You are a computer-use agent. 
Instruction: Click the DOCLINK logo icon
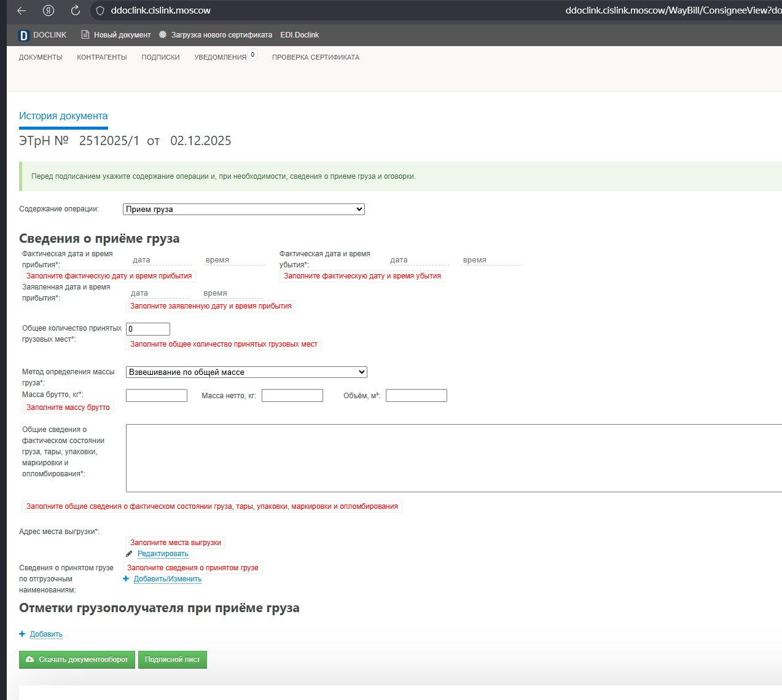24,35
